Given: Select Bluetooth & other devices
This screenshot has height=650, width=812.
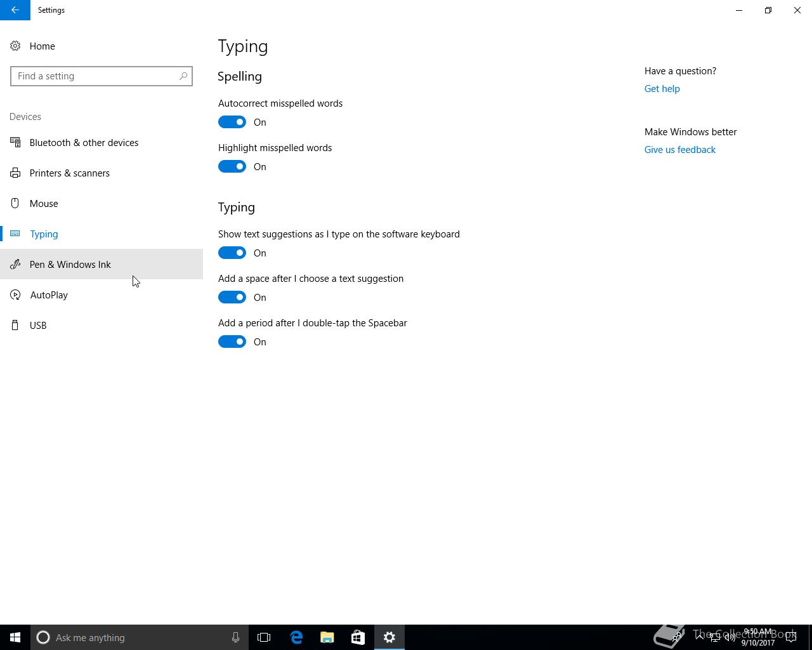Looking at the screenshot, I should point(84,143).
